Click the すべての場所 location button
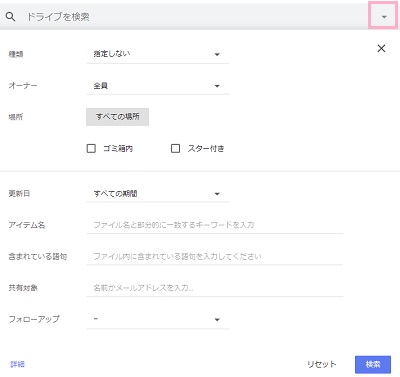 (117, 117)
